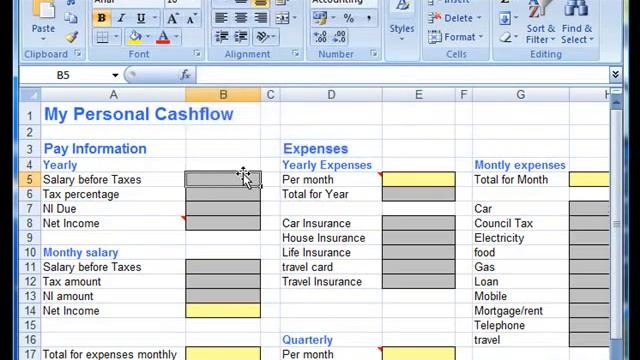The image size is (640, 360).
Task: Click the 'Car Insurance' label cell
Action: pos(316,224)
